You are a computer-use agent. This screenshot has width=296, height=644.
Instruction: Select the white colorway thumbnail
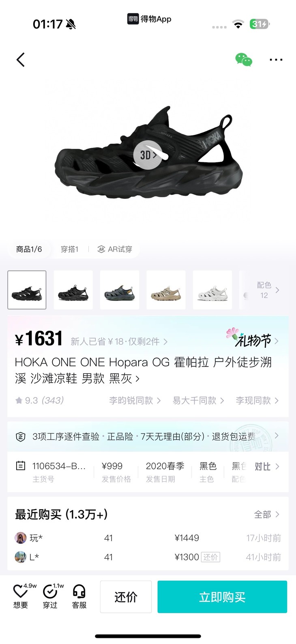(x=212, y=290)
